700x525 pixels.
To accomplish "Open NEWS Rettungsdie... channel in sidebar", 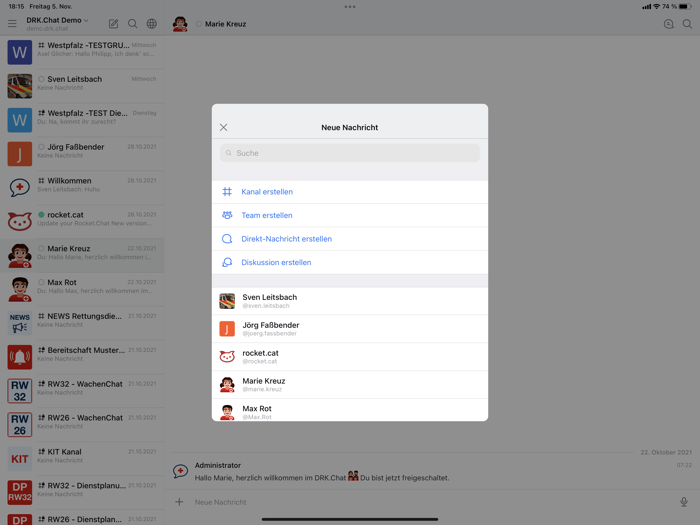I will click(x=82, y=323).
